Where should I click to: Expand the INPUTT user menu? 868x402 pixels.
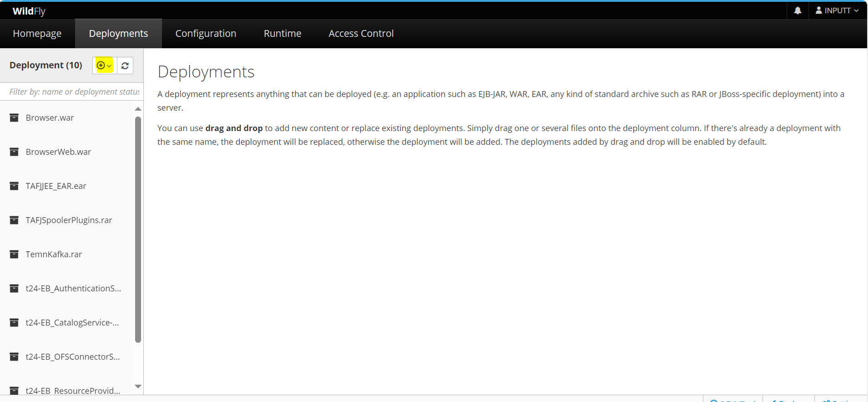coord(837,10)
